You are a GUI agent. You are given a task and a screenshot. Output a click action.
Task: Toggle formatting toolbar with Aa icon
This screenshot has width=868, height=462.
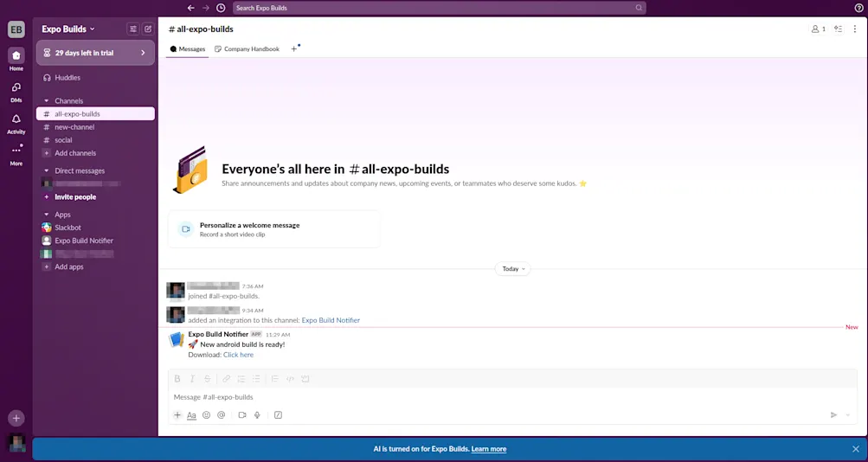point(191,415)
